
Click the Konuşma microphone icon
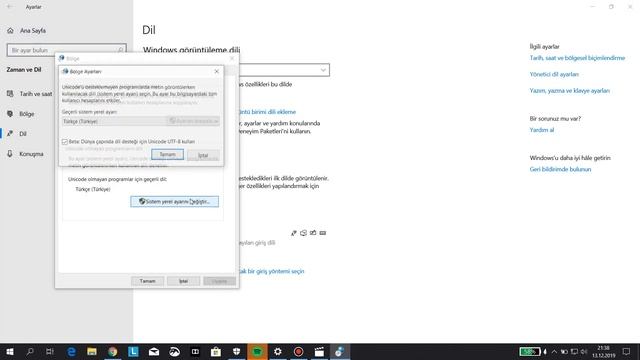10,154
